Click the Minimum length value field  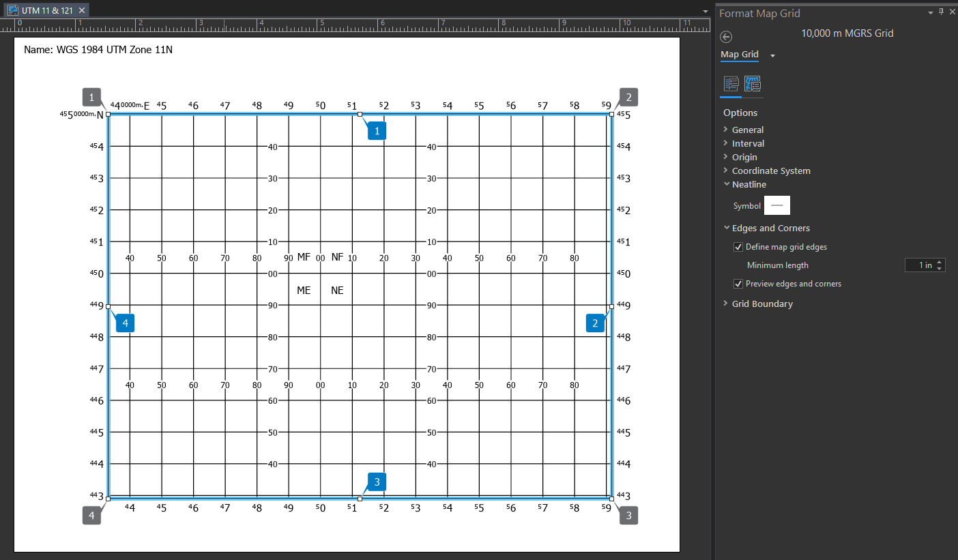coord(920,265)
